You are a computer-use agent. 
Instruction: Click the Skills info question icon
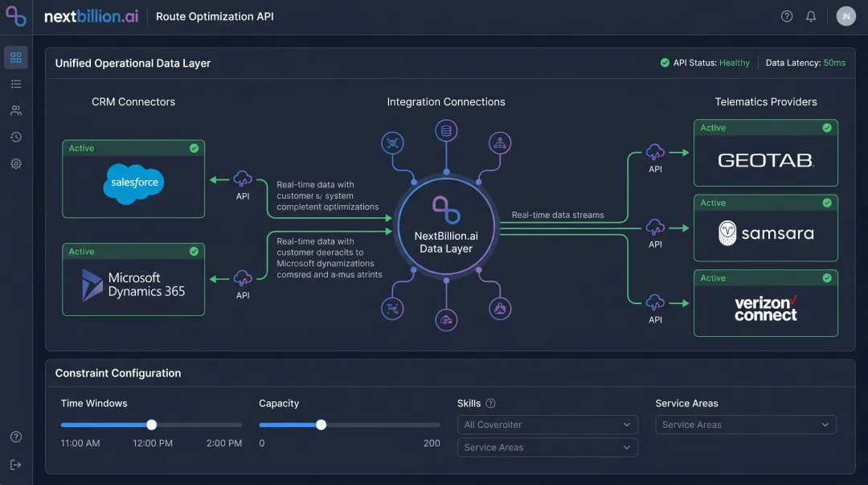click(x=490, y=404)
